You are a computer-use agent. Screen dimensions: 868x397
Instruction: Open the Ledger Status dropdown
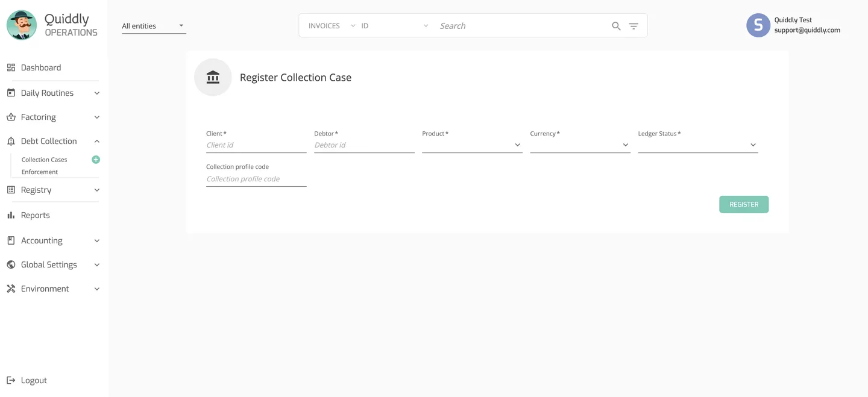coord(698,145)
